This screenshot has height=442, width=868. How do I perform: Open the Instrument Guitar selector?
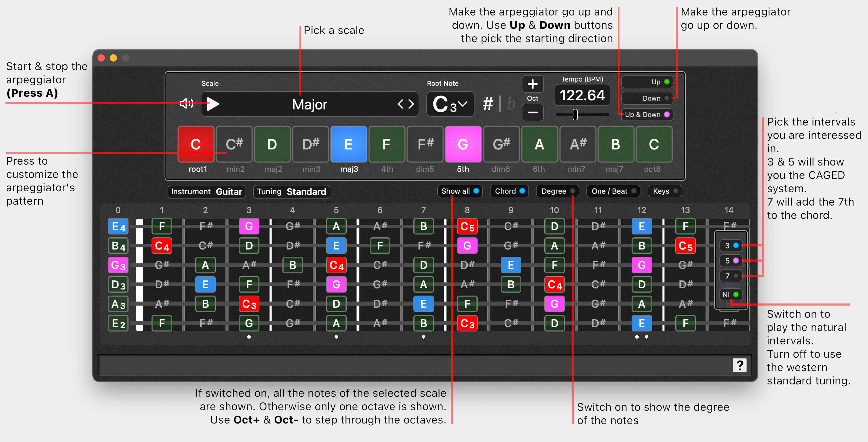click(207, 192)
